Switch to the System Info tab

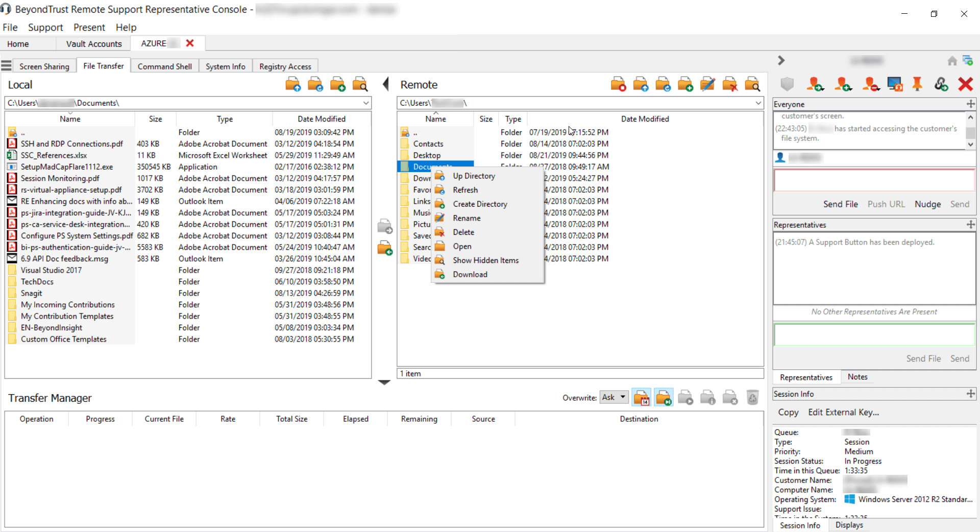pyautogui.click(x=225, y=66)
